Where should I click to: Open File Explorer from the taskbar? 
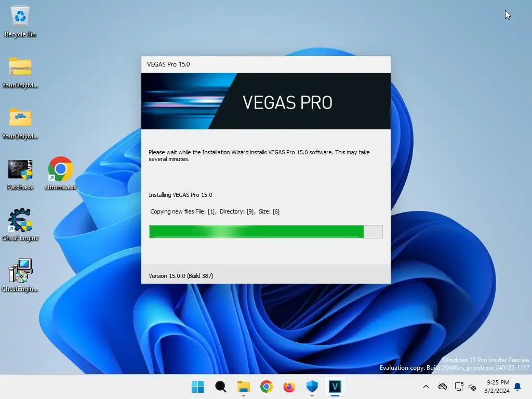[243, 387]
